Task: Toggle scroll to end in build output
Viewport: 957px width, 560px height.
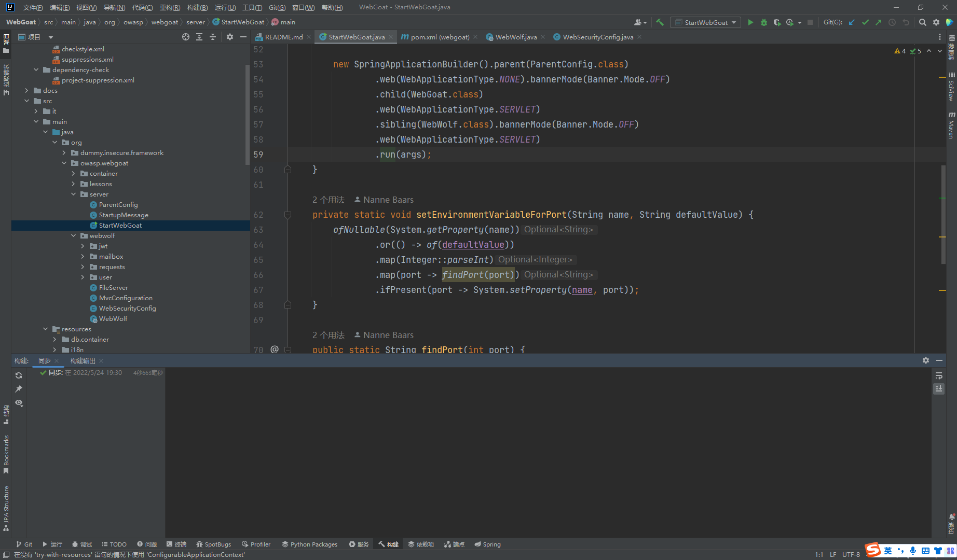Action: (939, 388)
